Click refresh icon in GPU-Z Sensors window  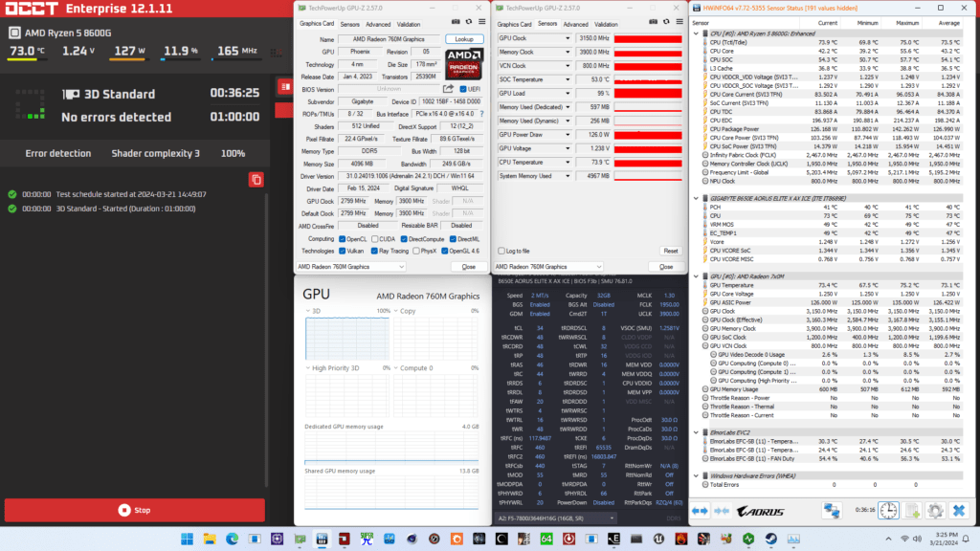coord(666,22)
